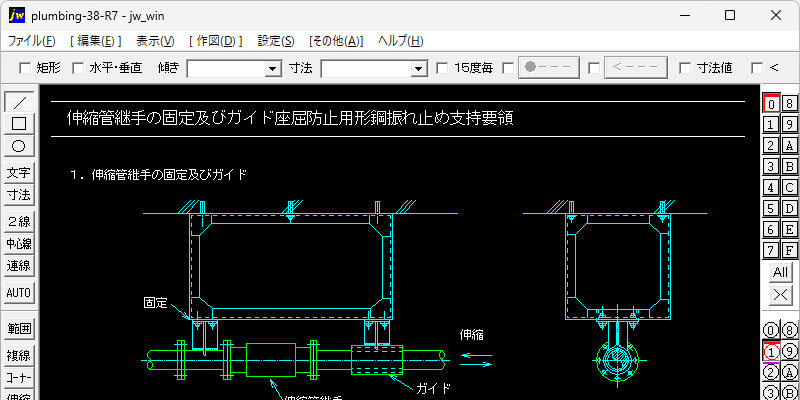Select the rectangle drawing tool
800x400 pixels.
click(x=19, y=124)
